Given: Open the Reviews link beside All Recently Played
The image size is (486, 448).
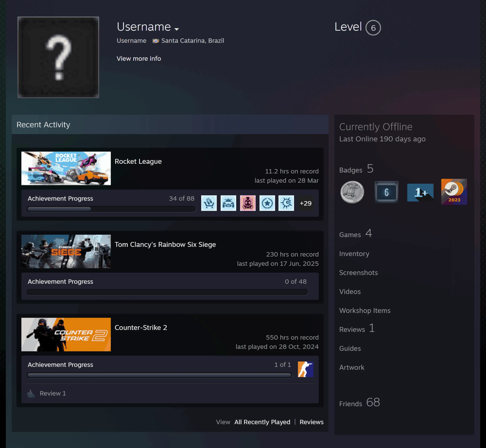Looking at the screenshot, I should (x=312, y=422).
